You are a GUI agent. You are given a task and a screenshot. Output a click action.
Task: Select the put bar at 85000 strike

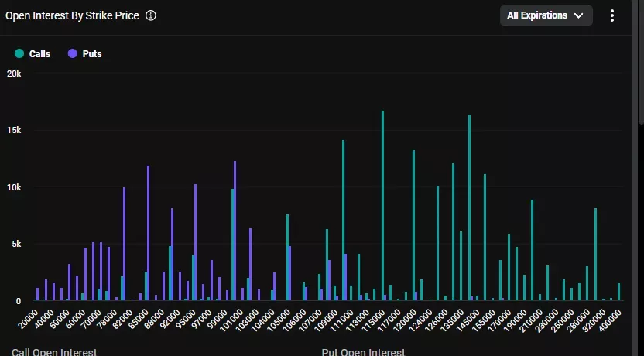(148, 233)
